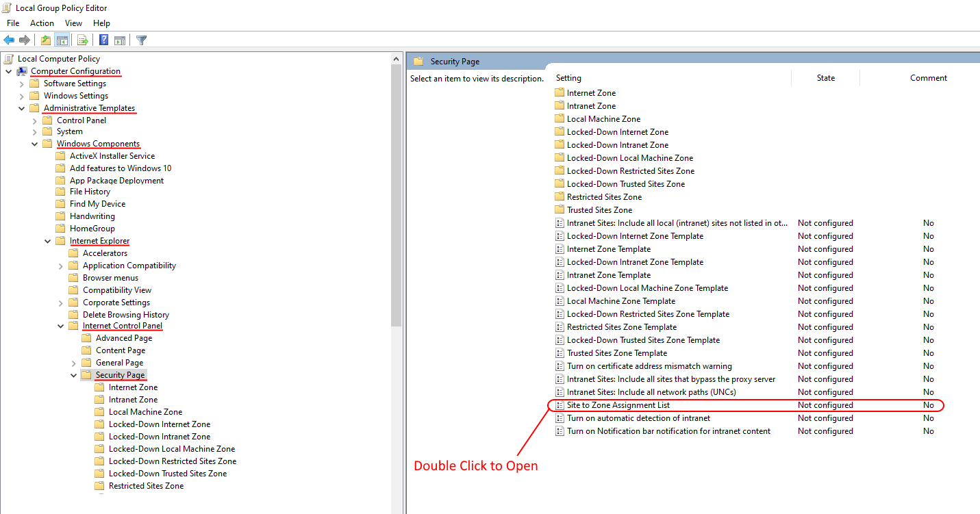This screenshot has height=514, width=980.
Task: Click the Forward arrow toolbar icon
Action: click(25, 40)
